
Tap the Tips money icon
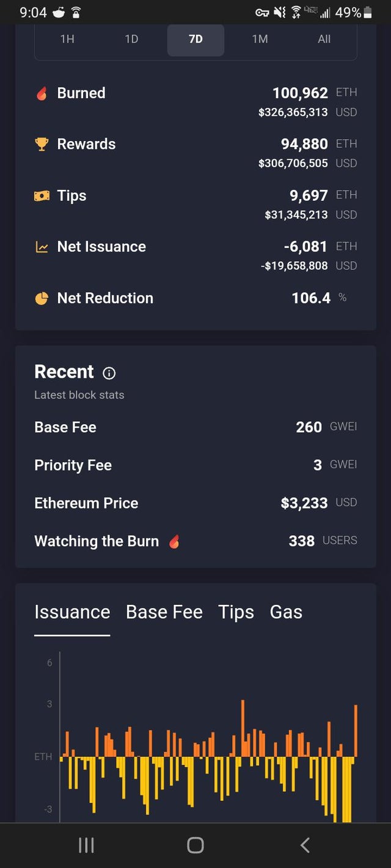click(42, 196)
